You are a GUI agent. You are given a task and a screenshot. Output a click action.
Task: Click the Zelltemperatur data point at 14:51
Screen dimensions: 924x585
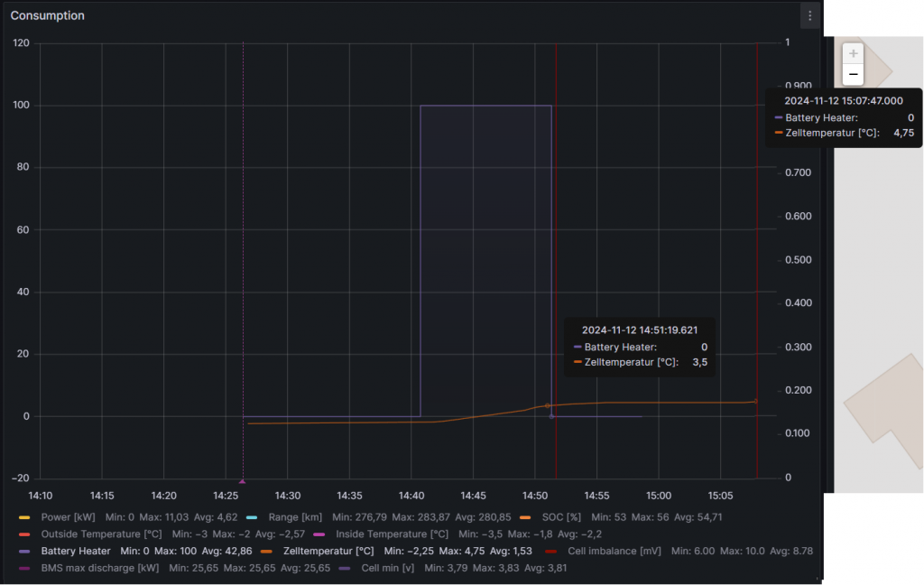pos(547,406)
